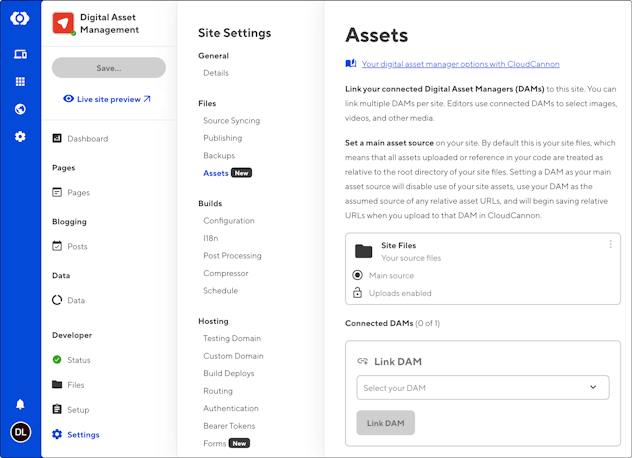Click the CloudCannon logo icon
This screenshot has width=632, height=458.
point(20,19)
